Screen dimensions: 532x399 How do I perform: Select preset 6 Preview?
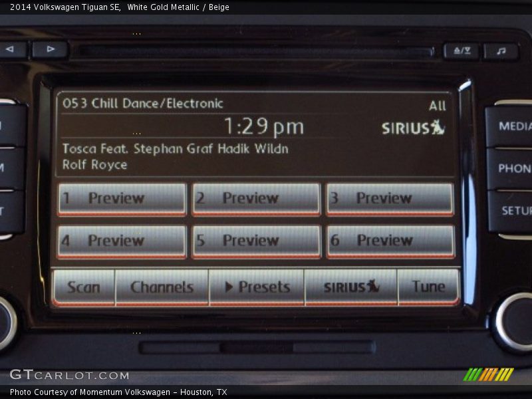[x=390, y=242]
